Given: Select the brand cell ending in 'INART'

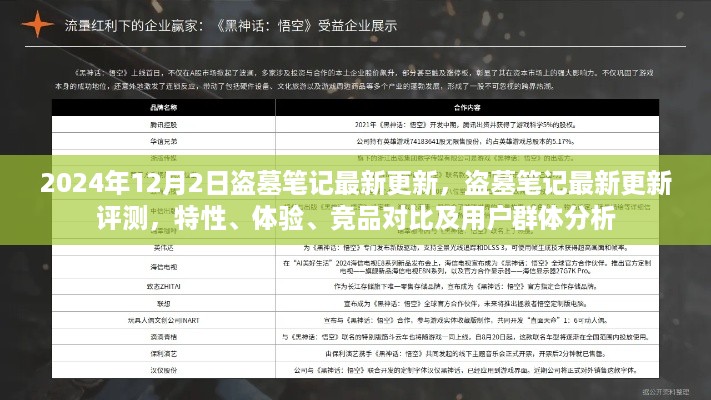Looking at the screenshot, I should pos(164,320).
